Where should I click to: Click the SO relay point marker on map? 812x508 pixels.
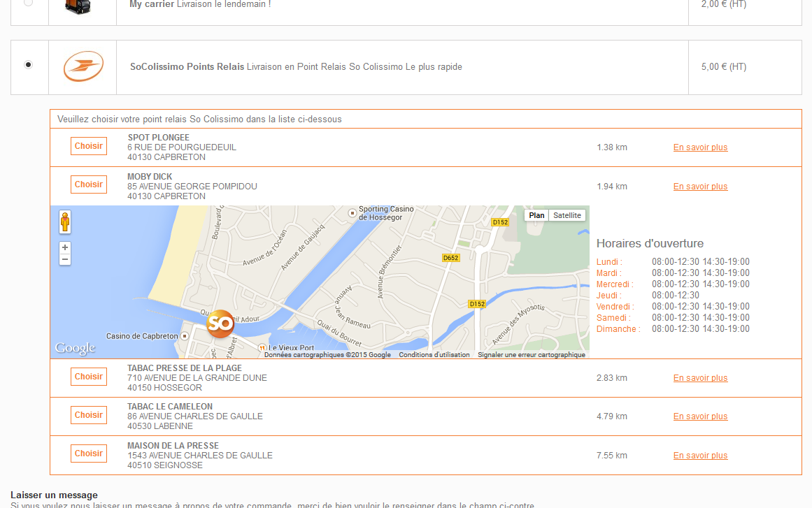220,324
